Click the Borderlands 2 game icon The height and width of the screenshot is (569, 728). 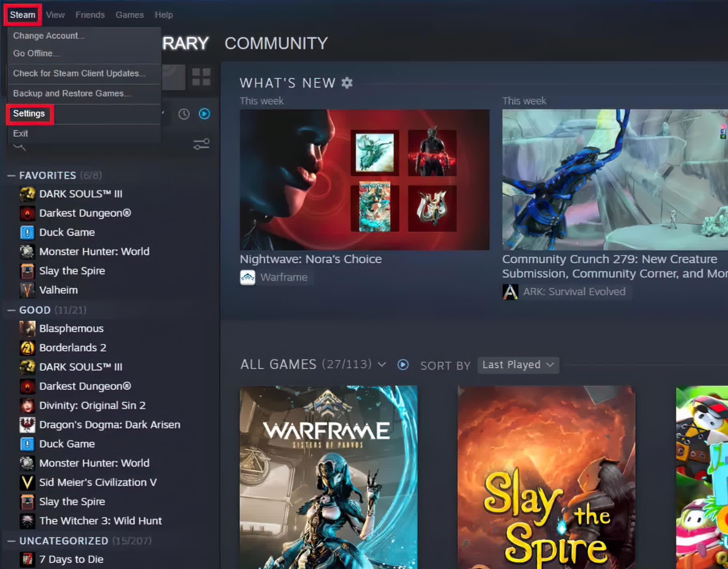pos(27,348)
